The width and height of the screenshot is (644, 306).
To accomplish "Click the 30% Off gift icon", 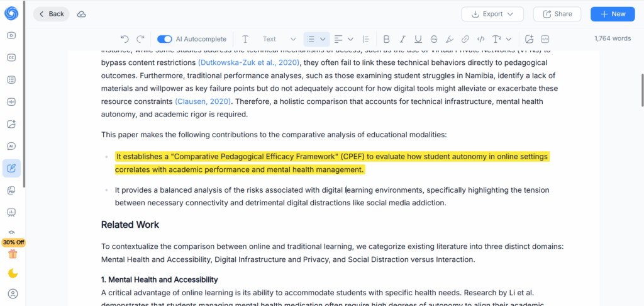I will [x=13, y=254].
